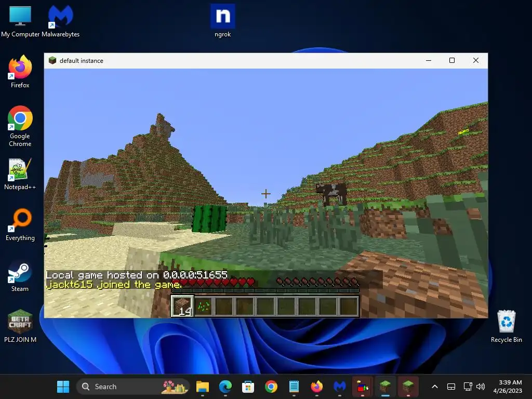This screenshot has height=399, width=532.
Task: Open Microsoft Edge from the taskbar
Action: point(225,387)
